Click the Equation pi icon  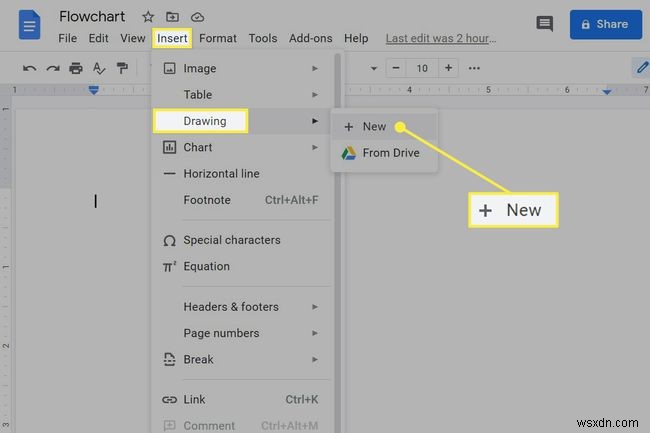coord(170,266)
